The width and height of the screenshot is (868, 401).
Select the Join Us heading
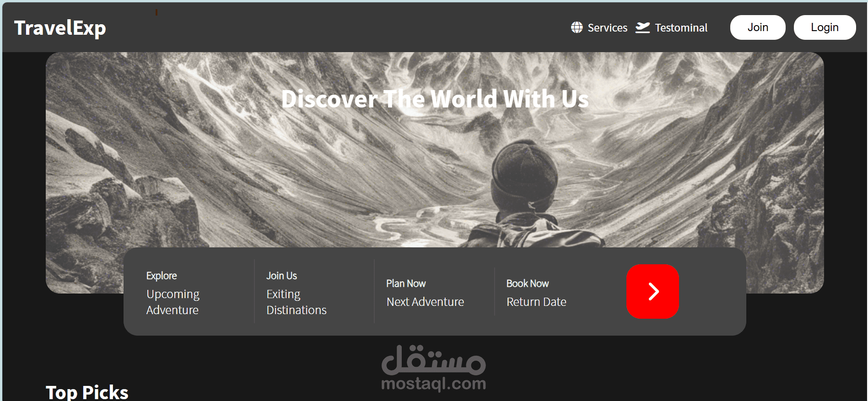(281, 276)
